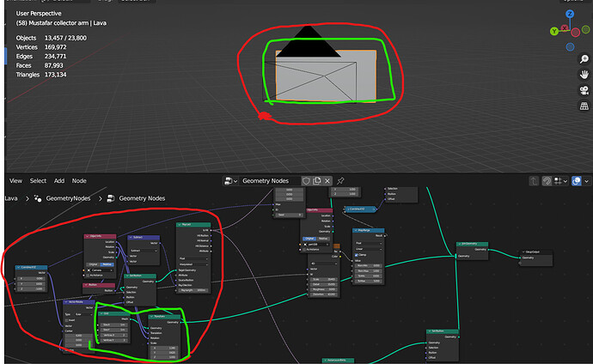Image resolution: width=593 pixels, height=364 pixels.
Task: Collapse the Join Geometry node
Action: [460, 244]
